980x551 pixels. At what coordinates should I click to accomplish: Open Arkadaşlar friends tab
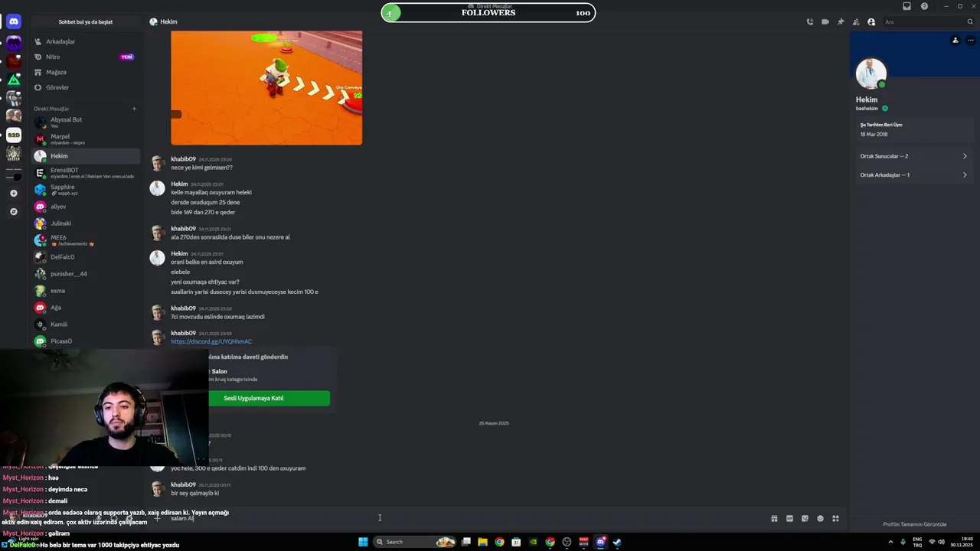pyautogui.click(x=86, y=41)
